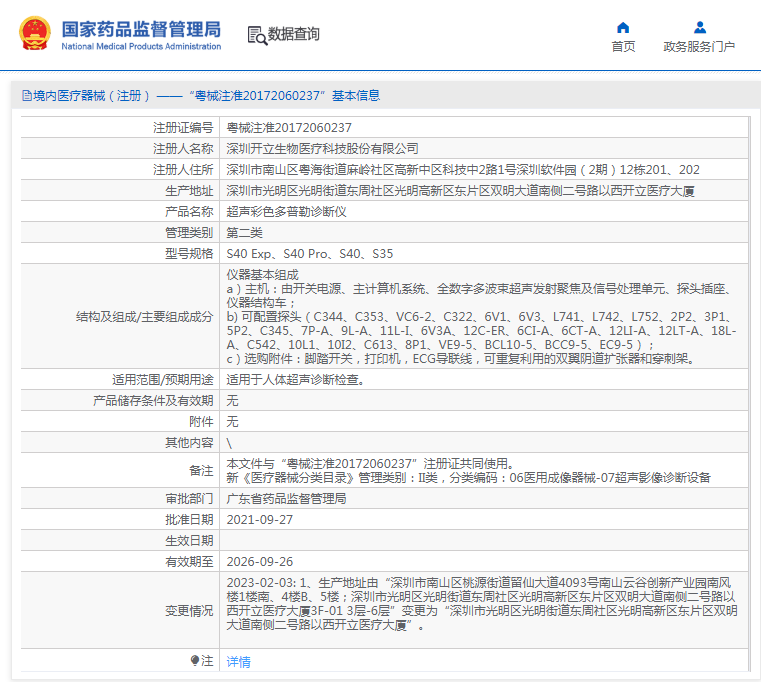Click the 注册人住所 label

pyautogui.click(x=183, y=169)
